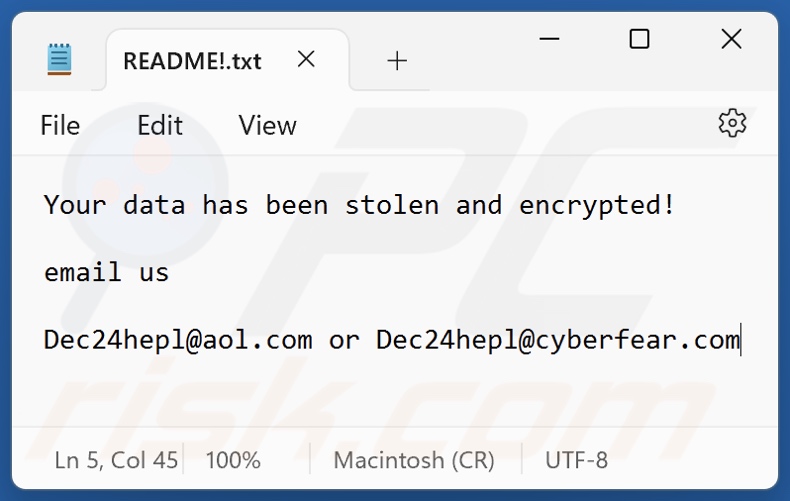Open the View menu
This screenshot has height=501, width=790.
(x=267, y=125)
